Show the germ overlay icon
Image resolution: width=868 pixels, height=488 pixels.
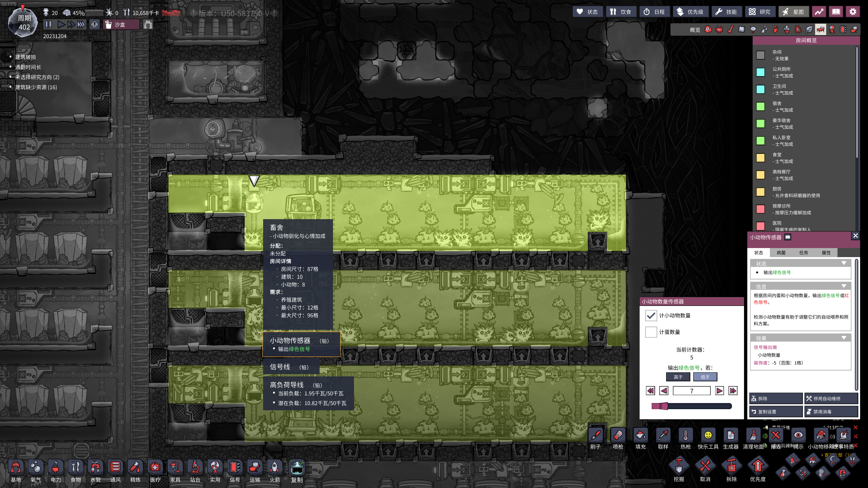[798, 30]
